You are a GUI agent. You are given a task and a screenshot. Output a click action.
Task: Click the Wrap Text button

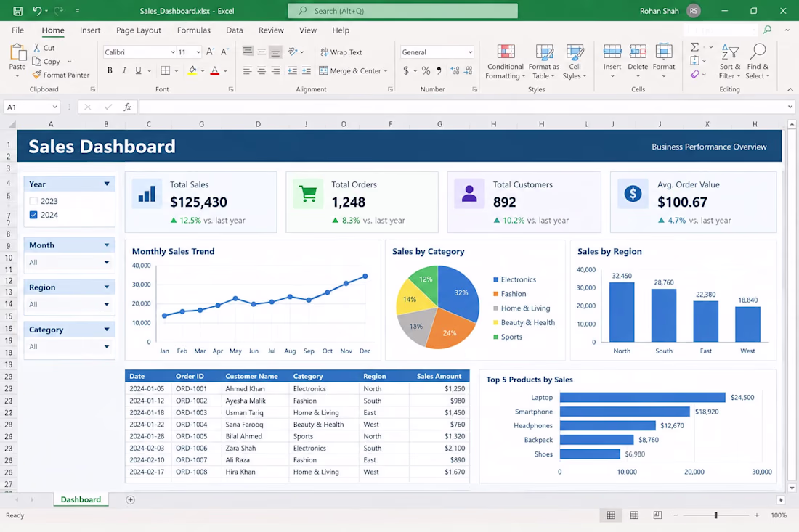coord(341,52)
